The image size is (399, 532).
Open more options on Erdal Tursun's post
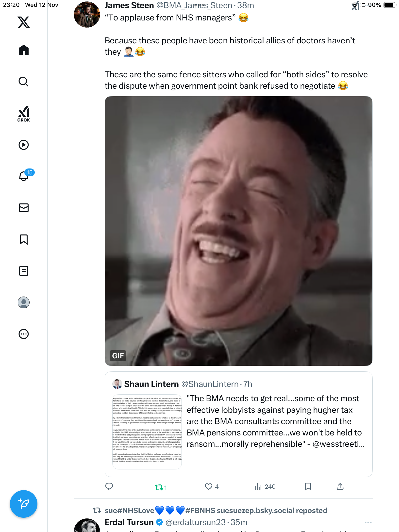click(368, 522)
